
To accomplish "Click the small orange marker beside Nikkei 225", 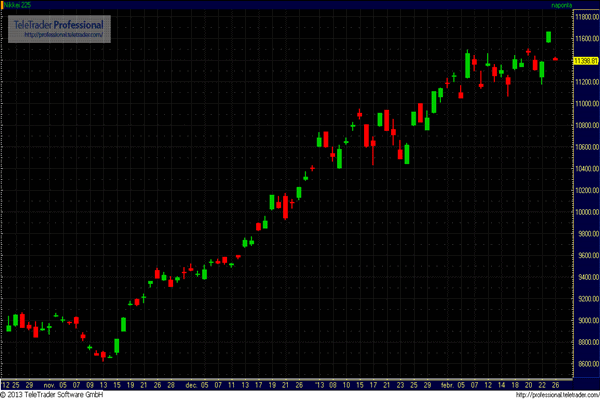I will pyautogui.click(x=3, y=5).
